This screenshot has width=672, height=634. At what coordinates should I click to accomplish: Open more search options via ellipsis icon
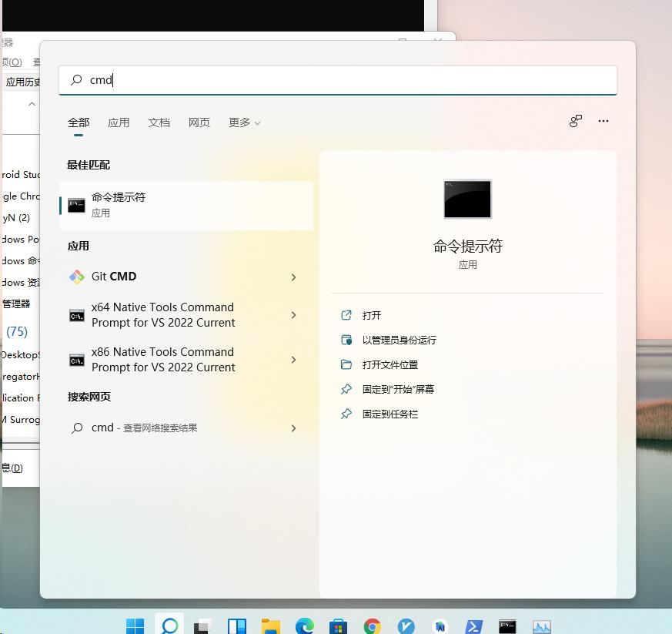click(603, 121)
